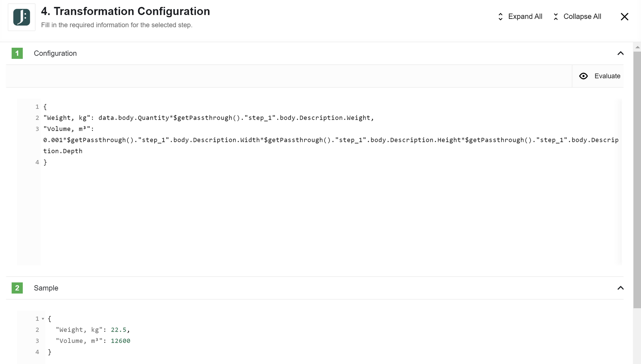Click the chevron arrow on Sample section
Image resolution: width=641 pixels, height=364 pixels.
pyautogui.click(x=620, y=288)
